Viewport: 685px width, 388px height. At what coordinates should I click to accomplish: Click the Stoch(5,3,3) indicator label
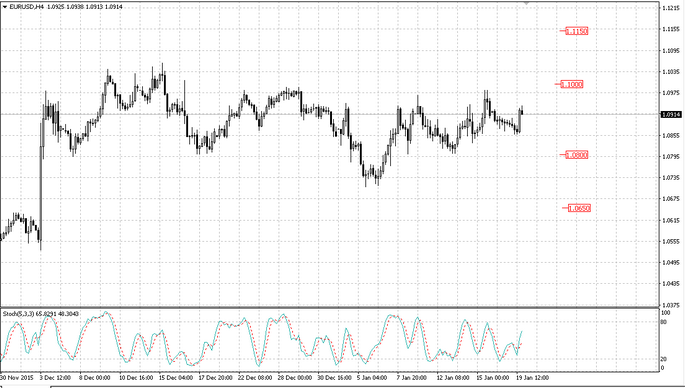[18, 314]
